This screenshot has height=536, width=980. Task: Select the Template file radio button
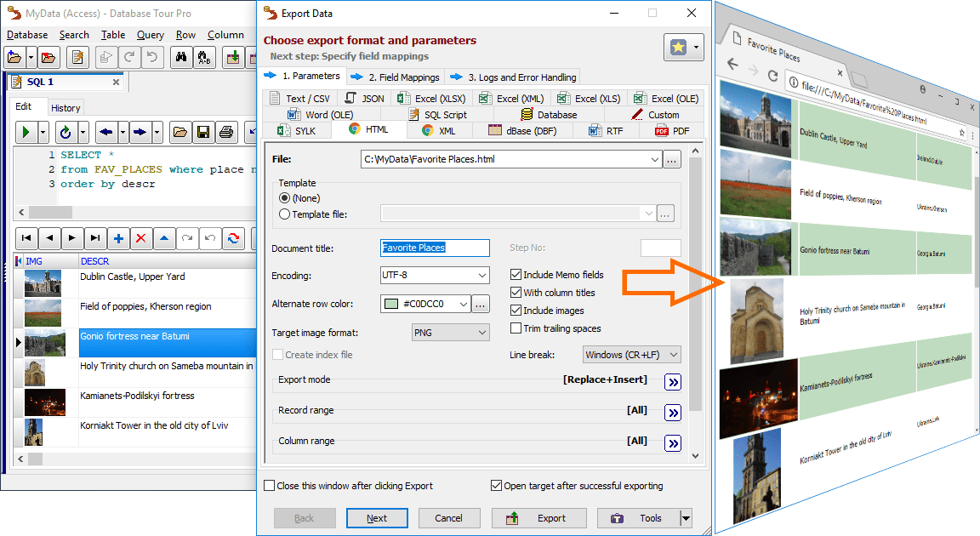(x=284, y=214)
